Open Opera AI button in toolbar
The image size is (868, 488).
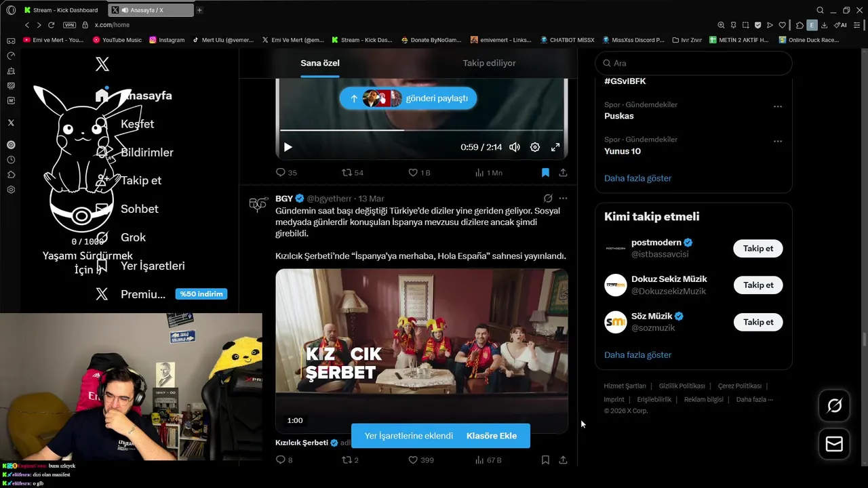point(840,25)
